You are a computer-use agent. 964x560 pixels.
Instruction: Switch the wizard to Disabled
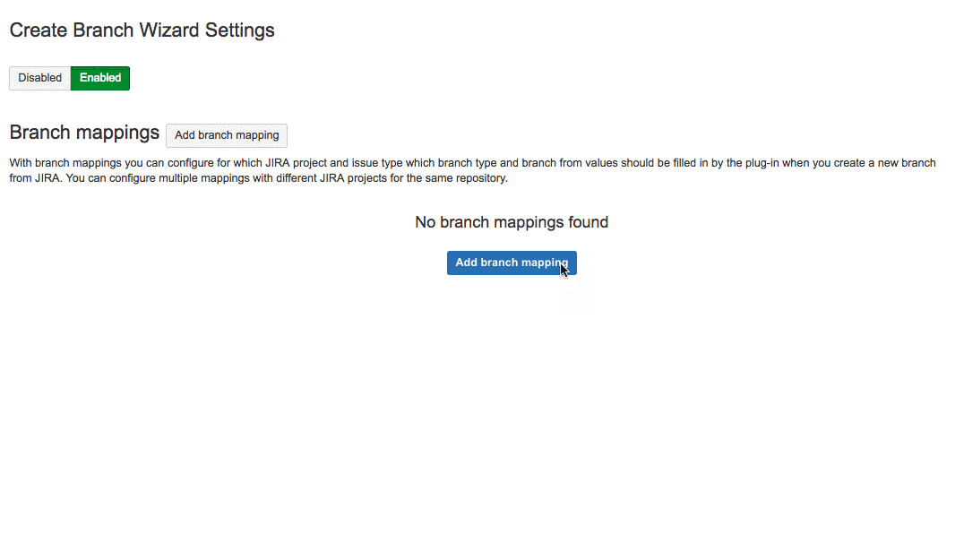(x=40, y=78)
